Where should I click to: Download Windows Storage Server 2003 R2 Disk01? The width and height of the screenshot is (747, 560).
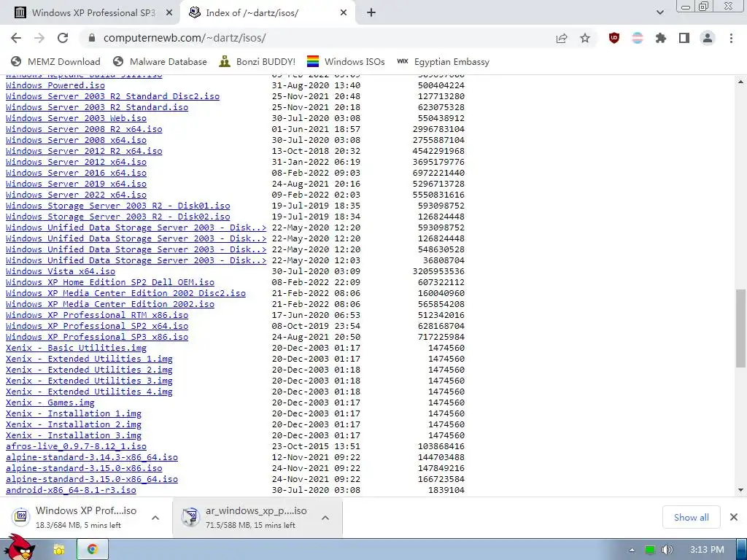tap(117, 206)
